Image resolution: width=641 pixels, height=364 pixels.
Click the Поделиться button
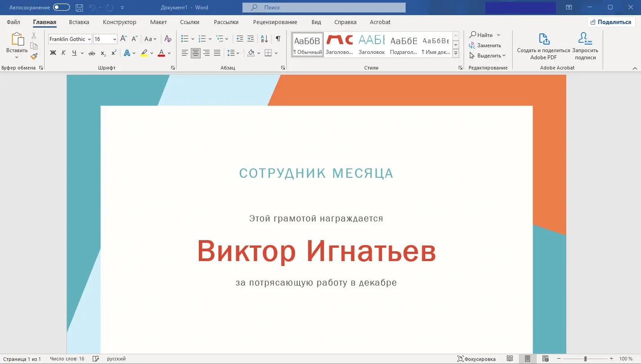(611, 21)
